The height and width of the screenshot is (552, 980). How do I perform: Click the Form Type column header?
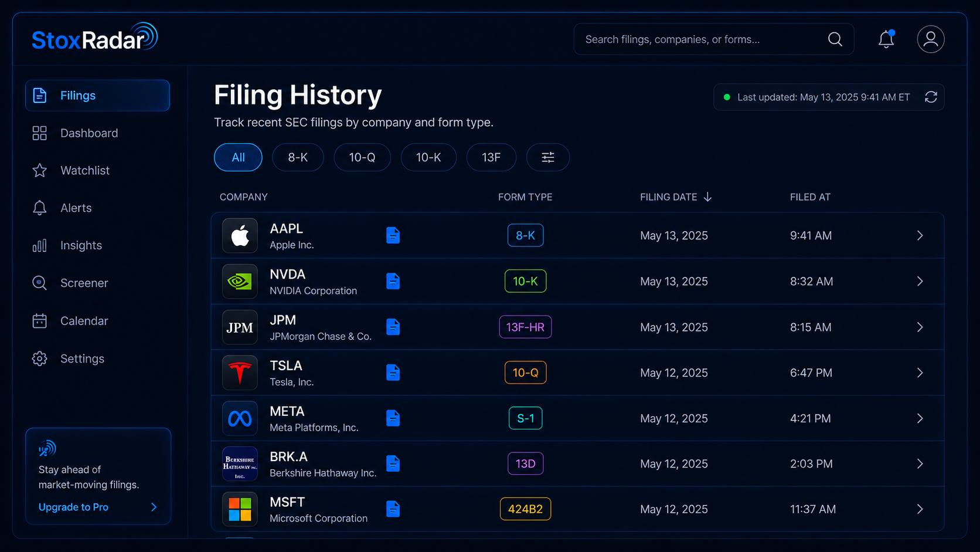(x=525, y=197)
